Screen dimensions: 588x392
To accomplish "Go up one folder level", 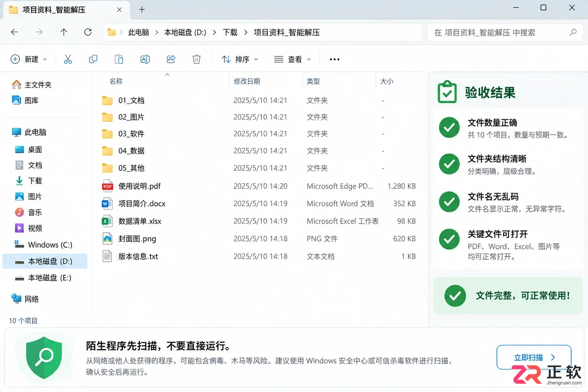I will 64,32.
